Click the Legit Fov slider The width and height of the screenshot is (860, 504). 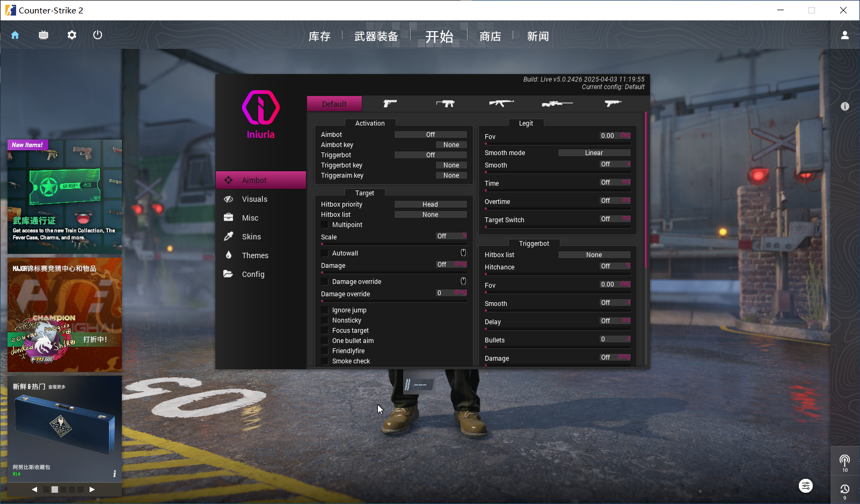(557, 143)
